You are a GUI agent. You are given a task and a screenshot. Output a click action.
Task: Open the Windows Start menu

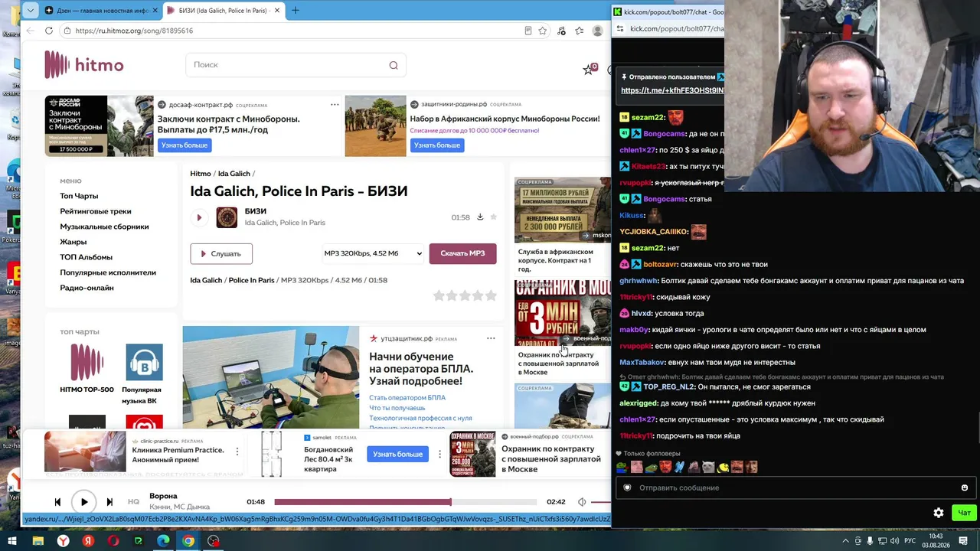(x=13, y=541)
